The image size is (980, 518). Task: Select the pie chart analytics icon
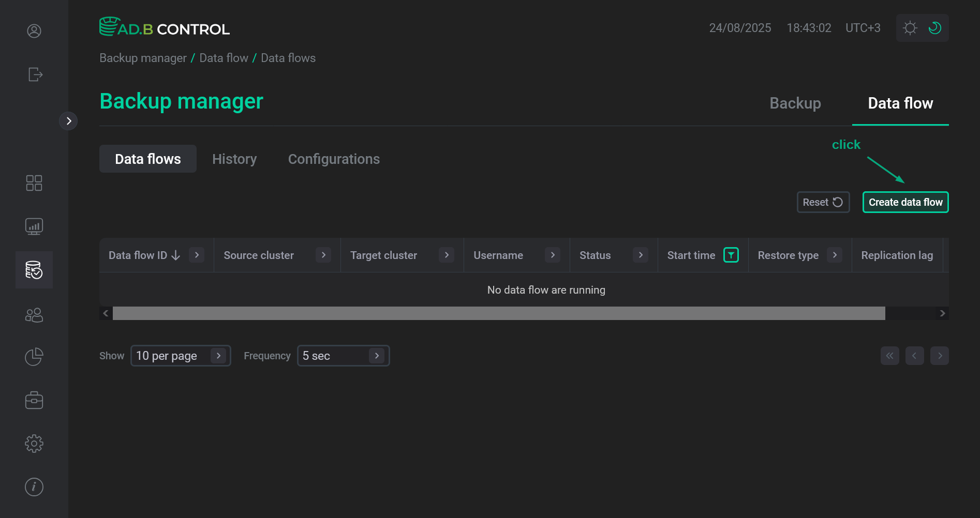tap(34, 356)
